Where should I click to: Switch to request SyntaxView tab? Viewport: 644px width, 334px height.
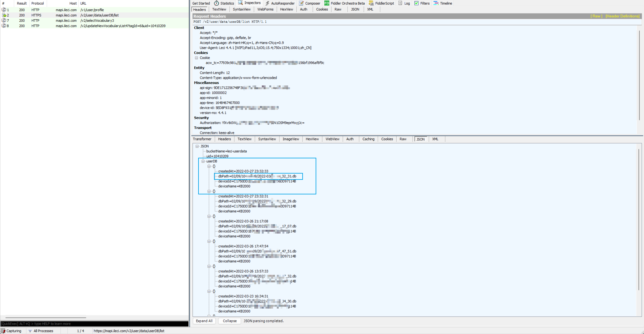click(242, 10)
